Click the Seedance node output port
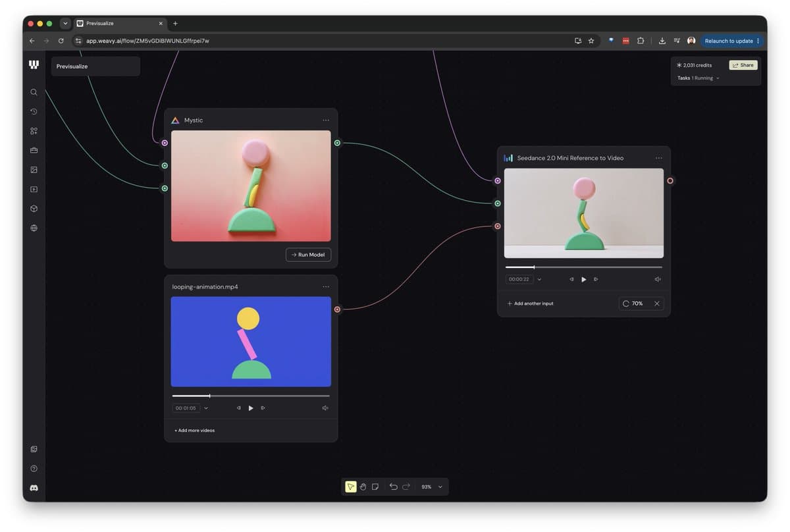This screenshot has width=790, height=532. (670, 180)
